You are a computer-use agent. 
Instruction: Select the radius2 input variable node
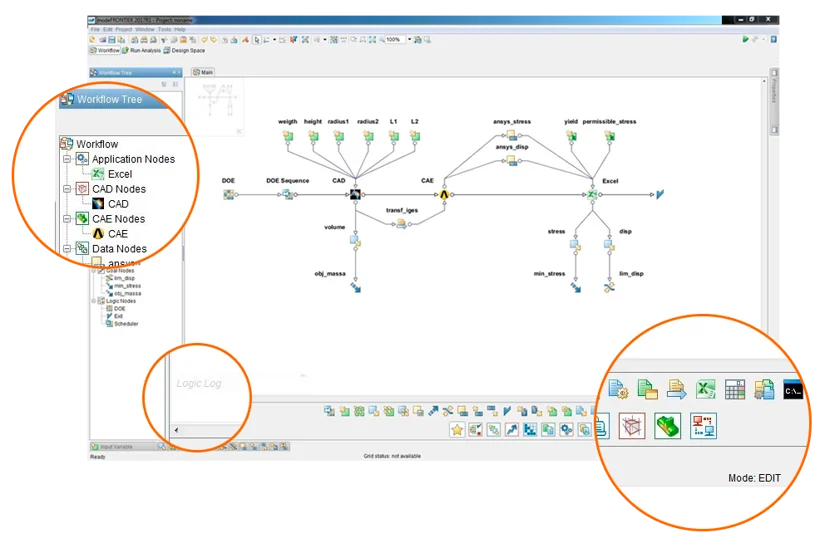coord(368,136)
